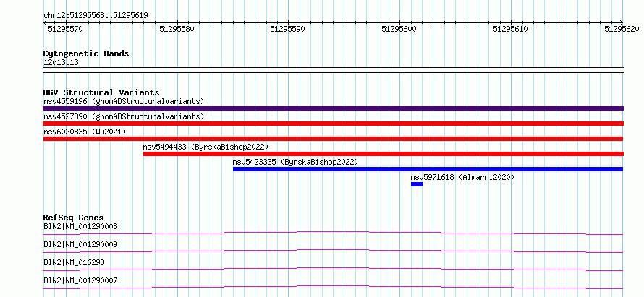The height and width of the screenshot is (297, 644).
Task: Click the chr12:51295568..51295619 coordinate label
Action: [x=96, y=15]
